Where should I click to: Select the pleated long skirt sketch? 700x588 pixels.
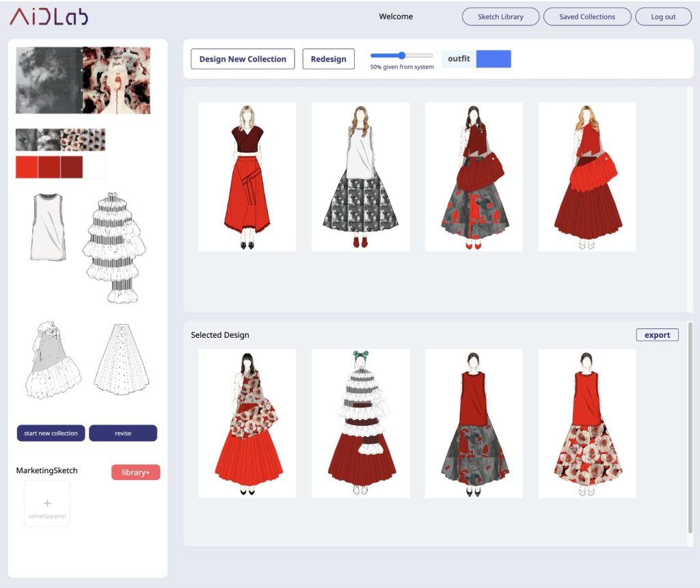tap(120, 359)
